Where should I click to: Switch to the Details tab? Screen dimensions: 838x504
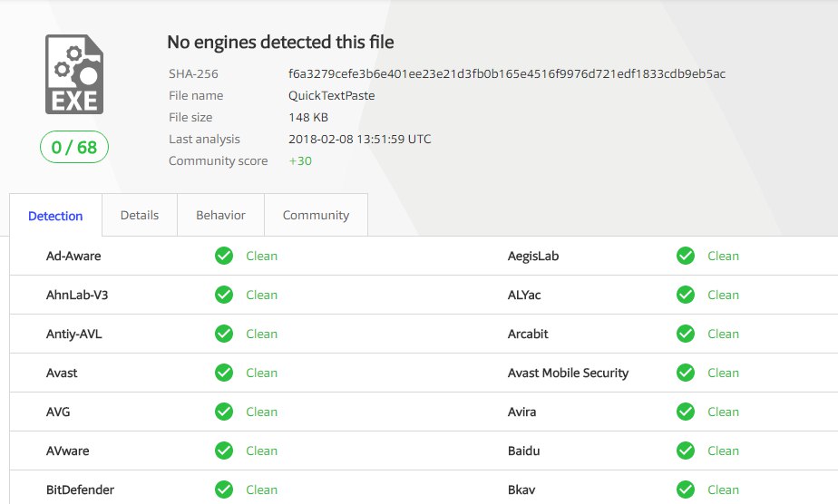140,215
